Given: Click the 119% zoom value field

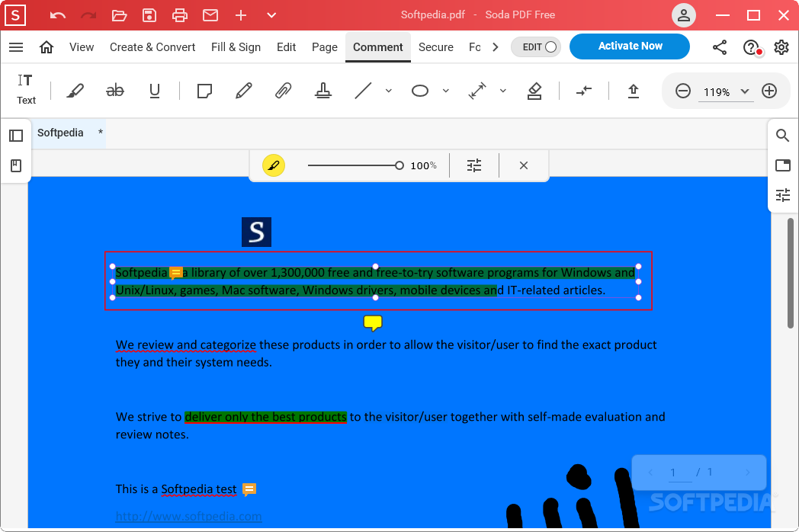Looking at the screenshot, I should [717, 92].
